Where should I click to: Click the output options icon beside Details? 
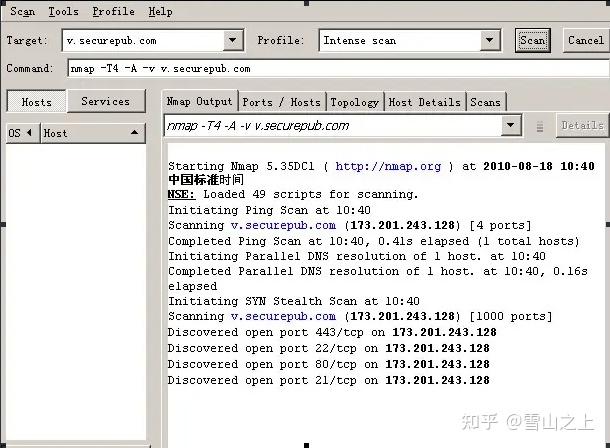[540, 126]
